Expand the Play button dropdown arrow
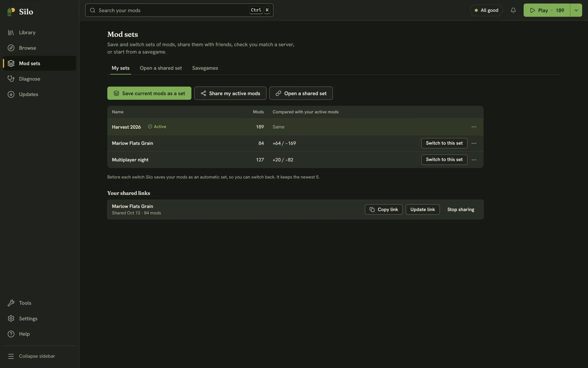Screen dimensions: 588x368 [576, 10]
